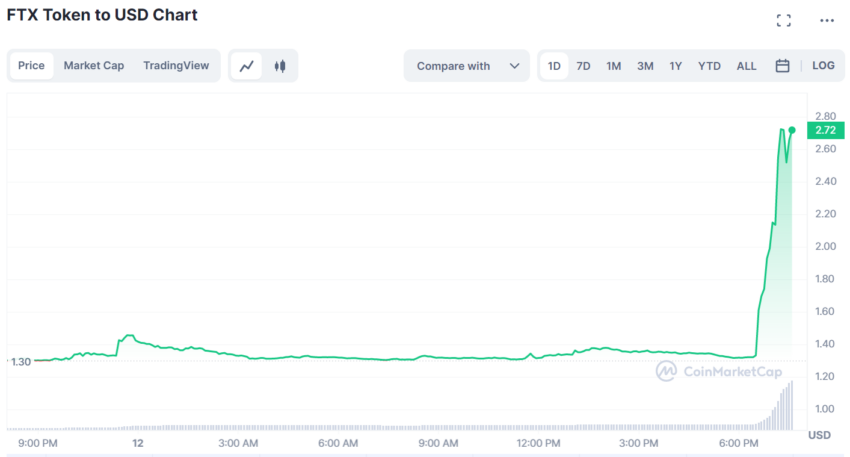Choose the 1M time range
This screenshot has width=850, height=457.
(614, 66)
